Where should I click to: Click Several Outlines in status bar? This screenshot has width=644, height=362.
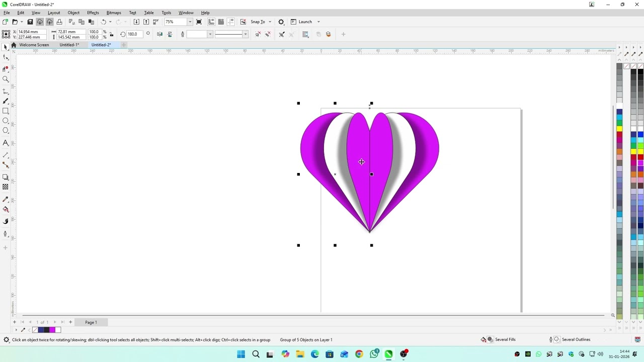pyautogui.click(x=576, y=339)
